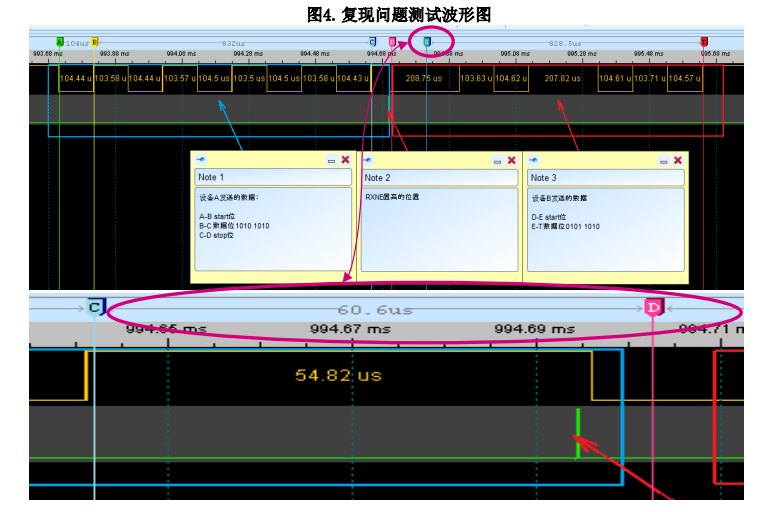The image size is (765, 512).
Task: Minimize the Note 2 window
Action: pos(497,161)
